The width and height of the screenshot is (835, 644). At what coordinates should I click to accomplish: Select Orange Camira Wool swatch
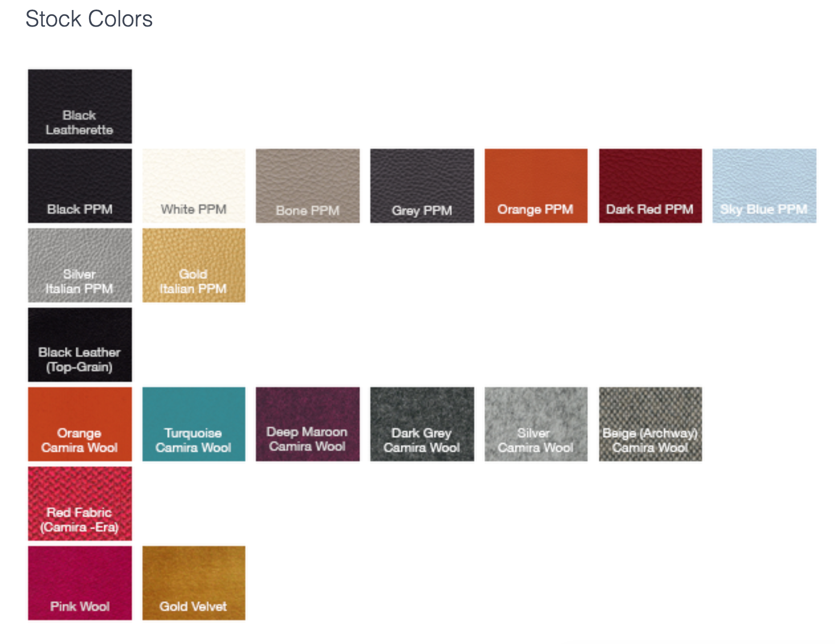79,424
